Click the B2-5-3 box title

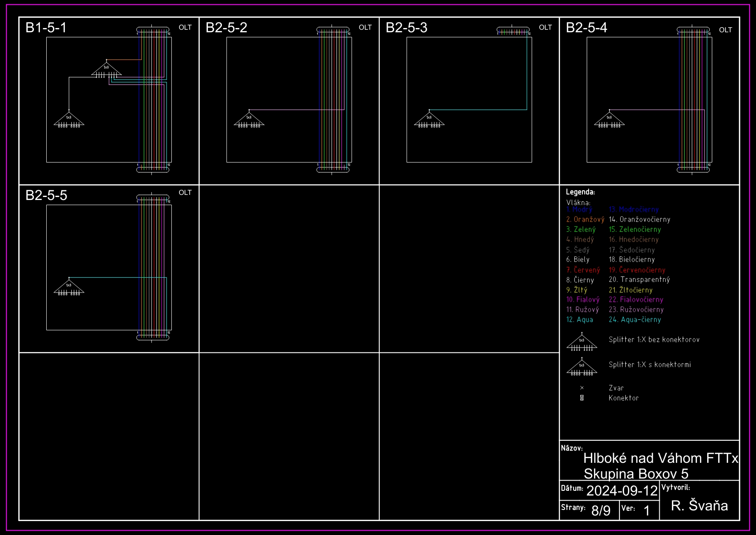[x=406, y=28]
